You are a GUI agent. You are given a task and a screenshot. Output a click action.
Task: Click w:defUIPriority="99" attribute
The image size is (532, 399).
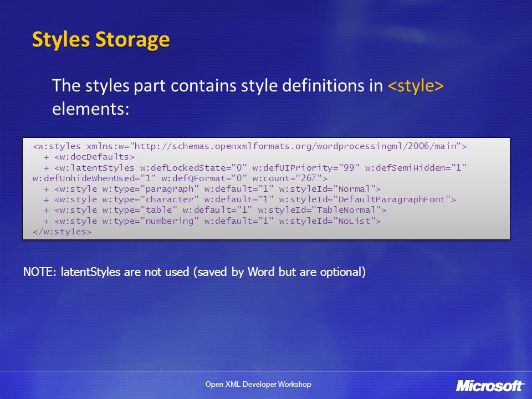306,168
